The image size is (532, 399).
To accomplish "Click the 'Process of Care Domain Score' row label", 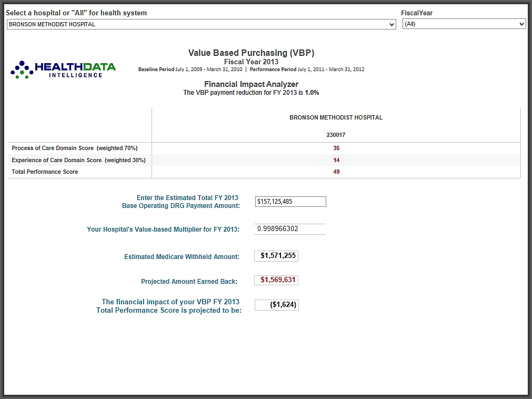I will pos(75,148).
